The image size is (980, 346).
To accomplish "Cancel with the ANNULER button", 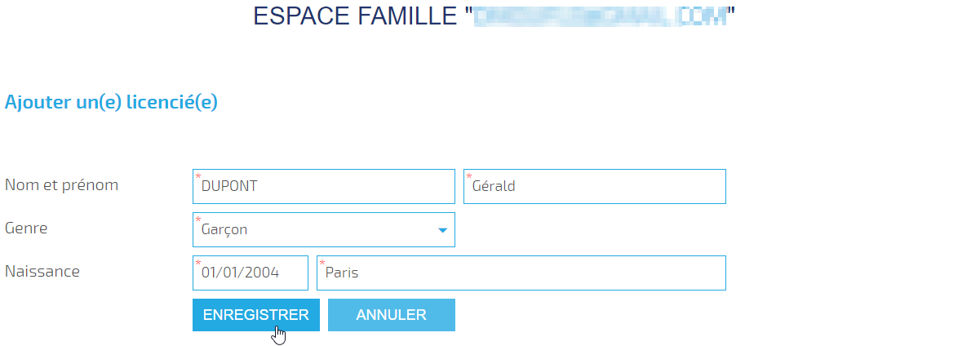I will click(392, 315).
